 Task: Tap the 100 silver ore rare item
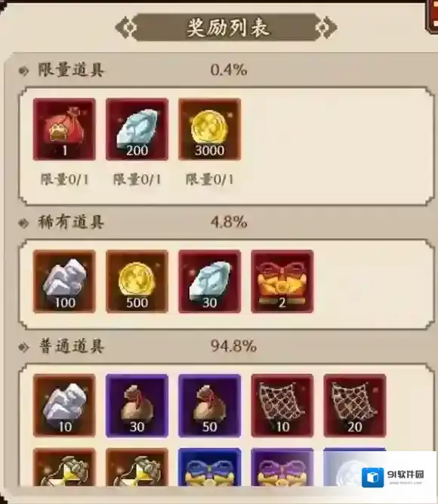pos(64,281)
